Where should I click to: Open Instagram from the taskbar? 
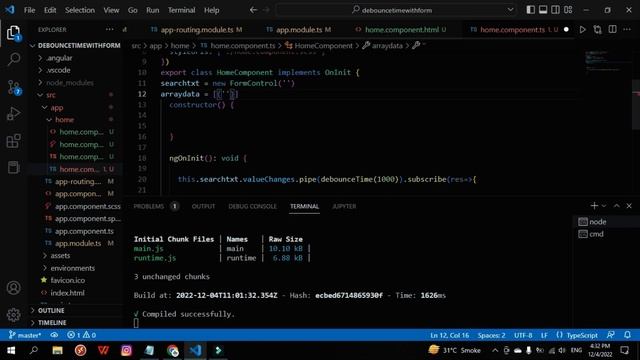coord(127,350)
